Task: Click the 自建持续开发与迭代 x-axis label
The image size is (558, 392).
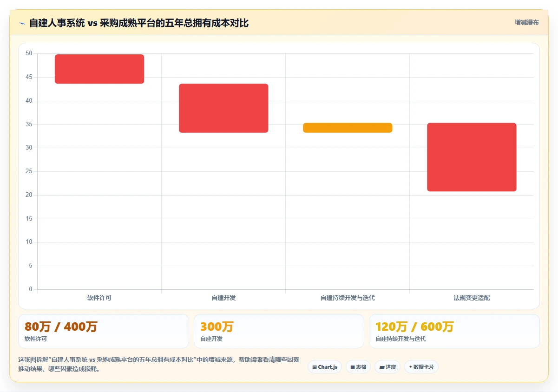Action: [x=348, y=298]
